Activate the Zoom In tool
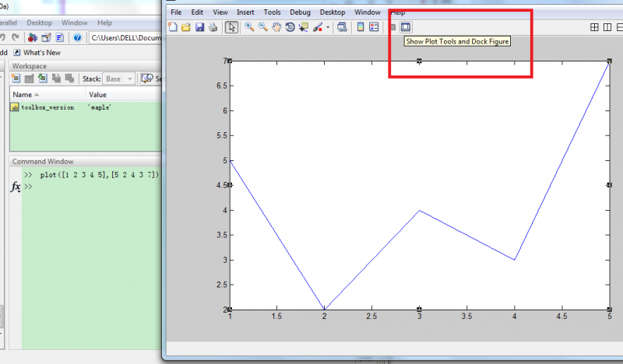623x364 pixels. (249, 27)
